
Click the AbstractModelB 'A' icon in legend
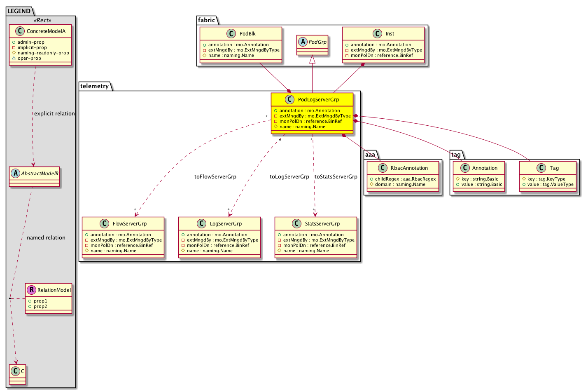16,174
